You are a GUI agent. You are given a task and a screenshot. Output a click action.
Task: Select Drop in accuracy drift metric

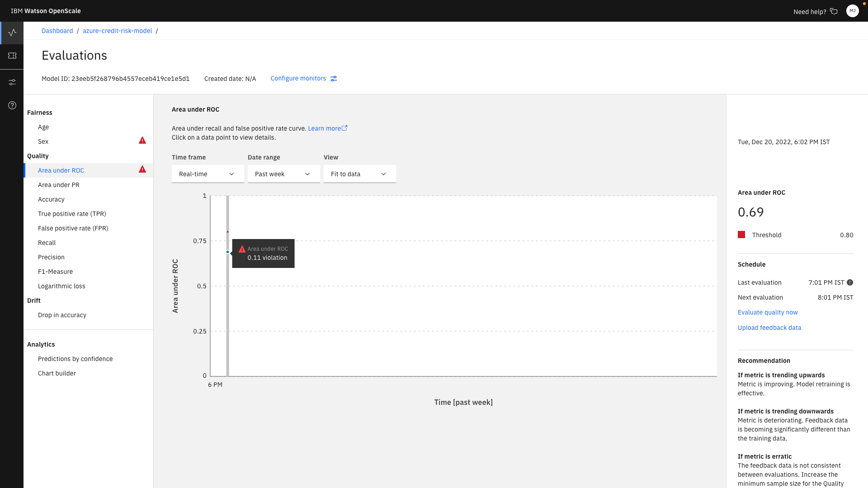(x=62, y=315)
